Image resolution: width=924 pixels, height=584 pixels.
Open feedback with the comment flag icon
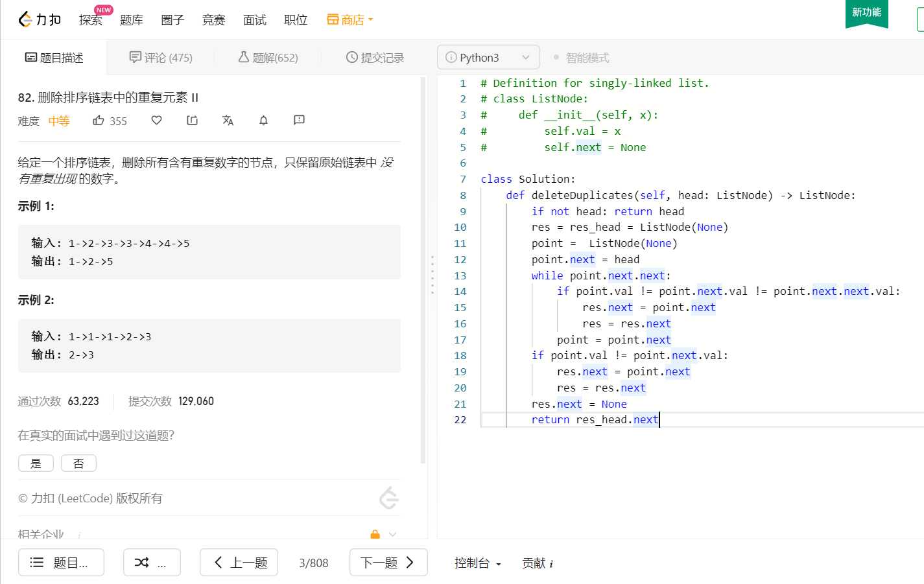tap(299, 120)
